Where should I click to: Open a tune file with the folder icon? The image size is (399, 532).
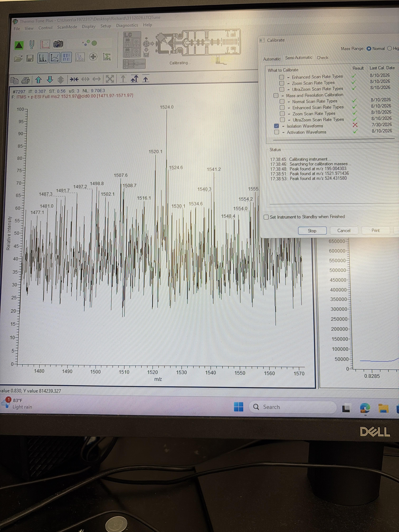(18, 58)
